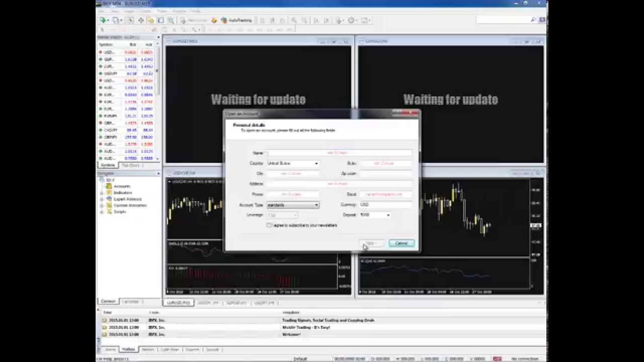Select the GBPJPY row in Market Watch

126,137
